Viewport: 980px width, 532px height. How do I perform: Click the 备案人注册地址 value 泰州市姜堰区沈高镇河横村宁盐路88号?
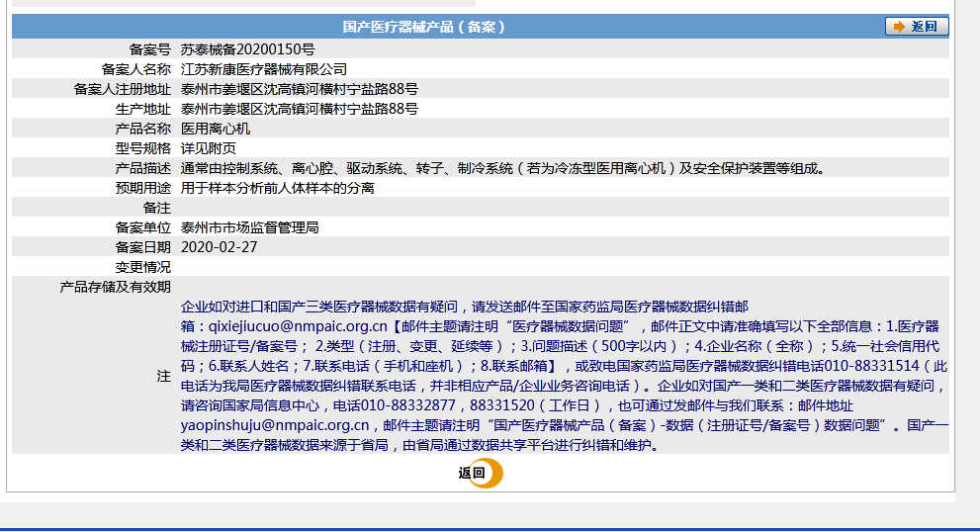(x=300, y=89)
